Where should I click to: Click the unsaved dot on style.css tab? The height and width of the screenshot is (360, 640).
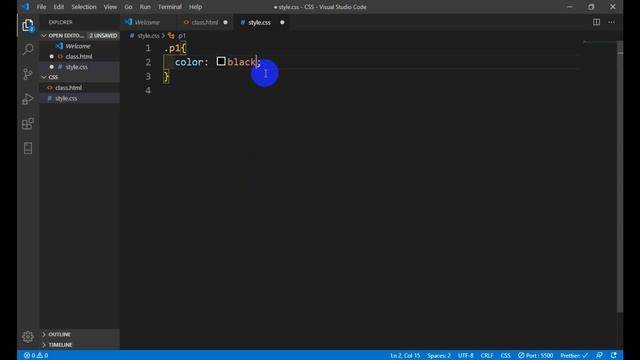pos(282,22)
